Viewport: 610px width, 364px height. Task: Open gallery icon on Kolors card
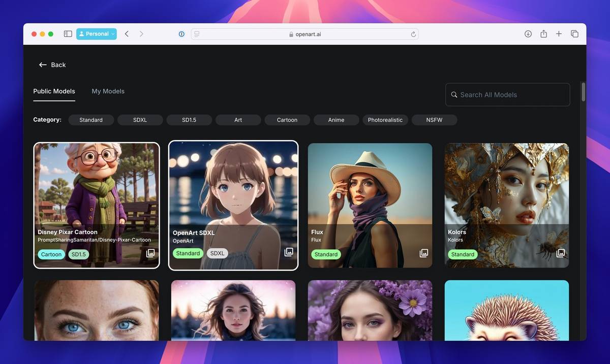pyautogui.click(x=561, y=253)
